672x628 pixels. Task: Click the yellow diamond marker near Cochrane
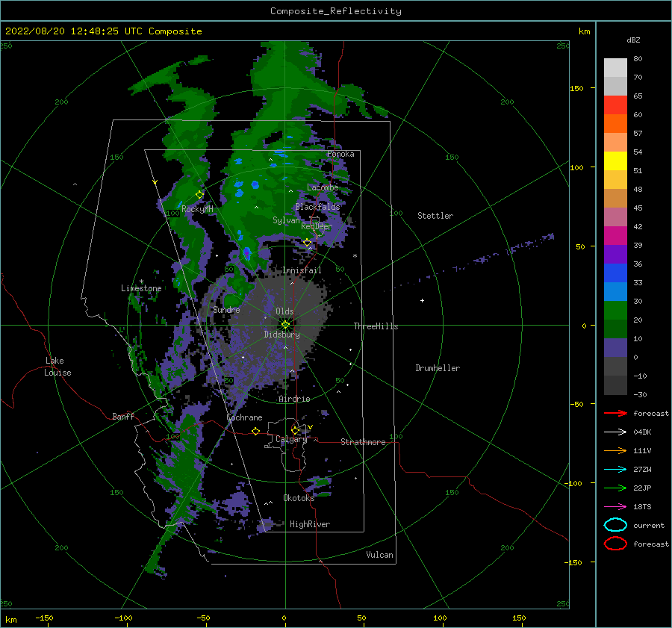255,431
